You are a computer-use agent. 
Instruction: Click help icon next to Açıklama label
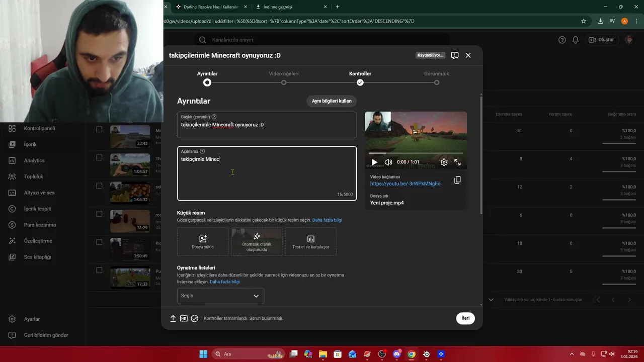coord(202,151)
